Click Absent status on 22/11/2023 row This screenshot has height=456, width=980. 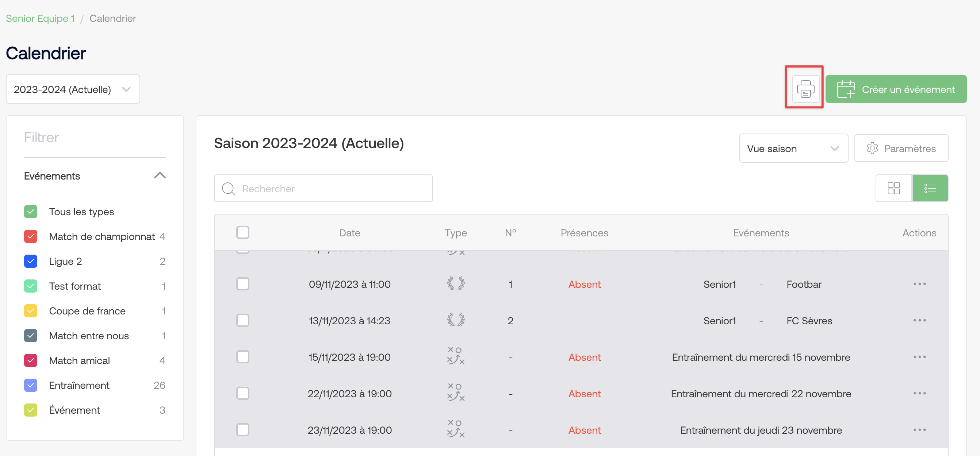[584, 394]
